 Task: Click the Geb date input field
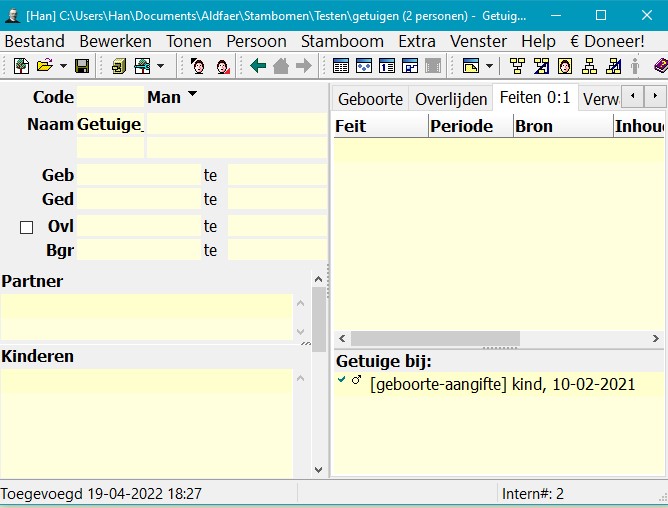tap(138, 175)
